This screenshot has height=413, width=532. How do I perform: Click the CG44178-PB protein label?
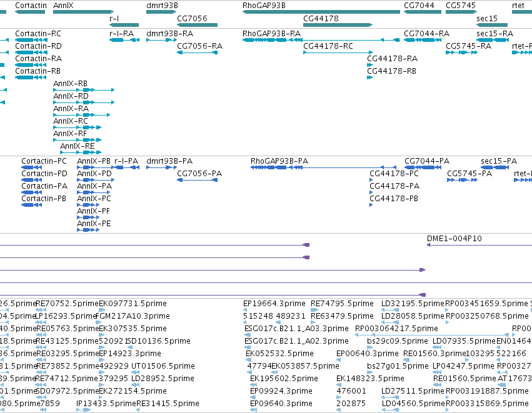pos(394,199)
